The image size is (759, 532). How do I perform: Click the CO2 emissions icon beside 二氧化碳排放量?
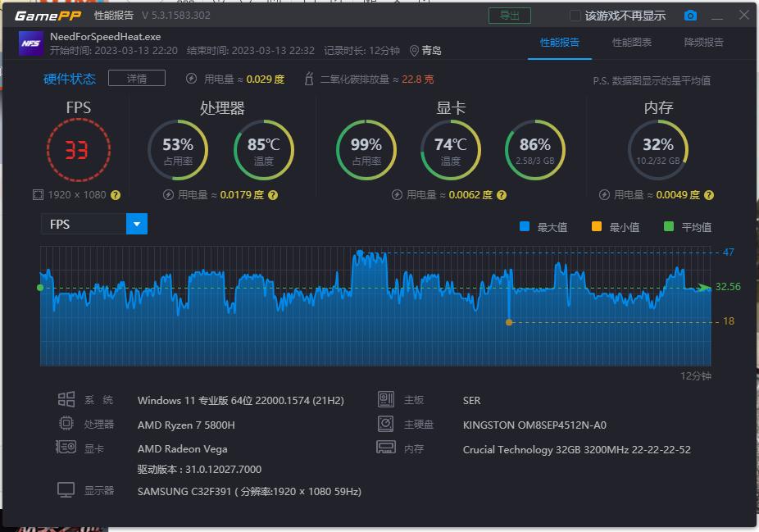tap(310, 78)
